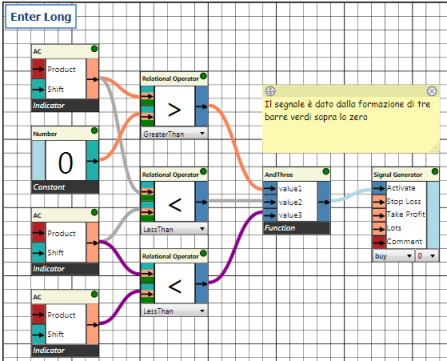447x361 pixels.
Task: Close the yellow comment note
Action: tap(432, 91)
